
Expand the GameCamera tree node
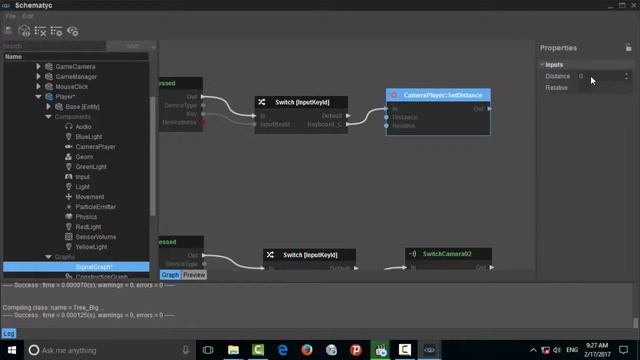pyautogui.click(x=38, y=66)
